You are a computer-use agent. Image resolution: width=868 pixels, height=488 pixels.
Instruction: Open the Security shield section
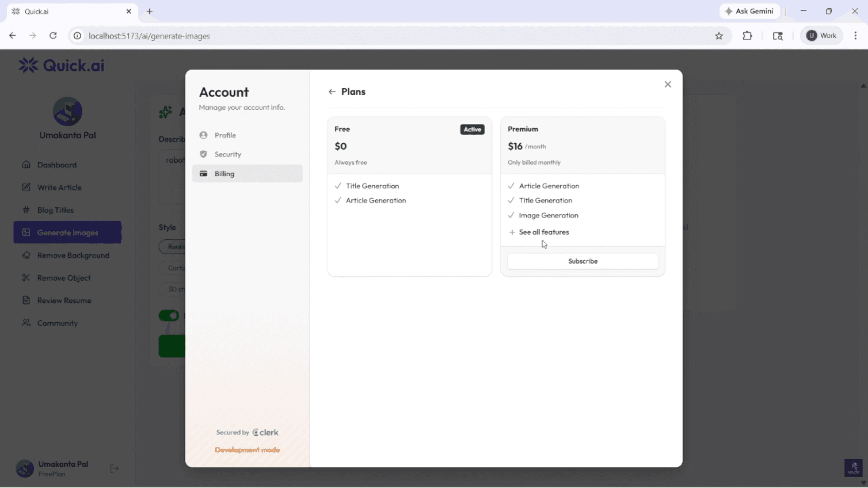pos(203,154)
